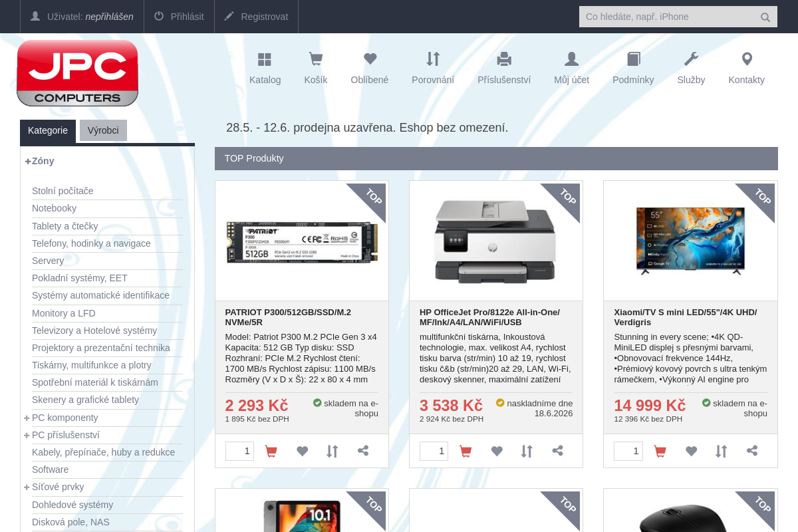
Task: Open Servery category
Action: (48, 261)
